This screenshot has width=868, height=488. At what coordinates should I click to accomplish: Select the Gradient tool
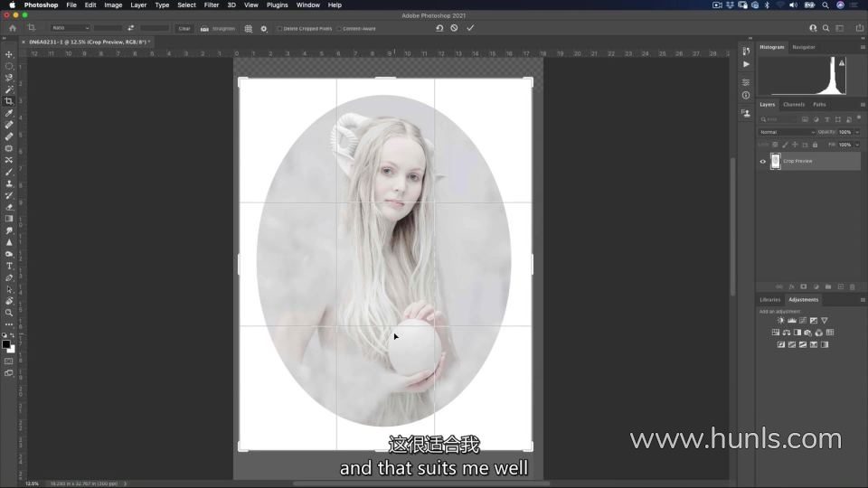(x=9, y=219)
